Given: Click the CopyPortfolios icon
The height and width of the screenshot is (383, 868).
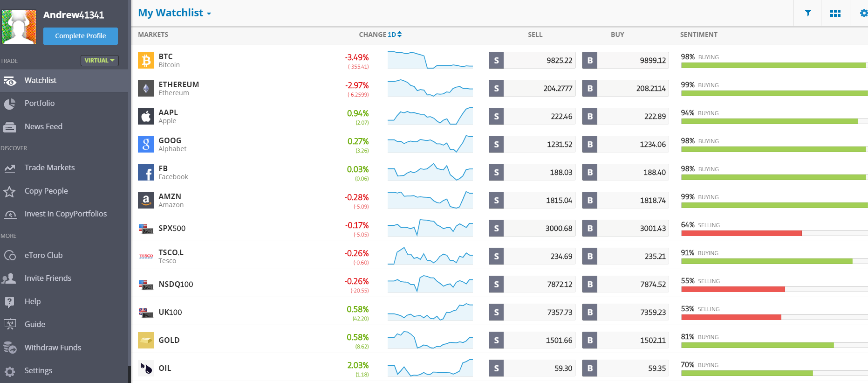Looking at the screenshot, I should pos(10,214).
